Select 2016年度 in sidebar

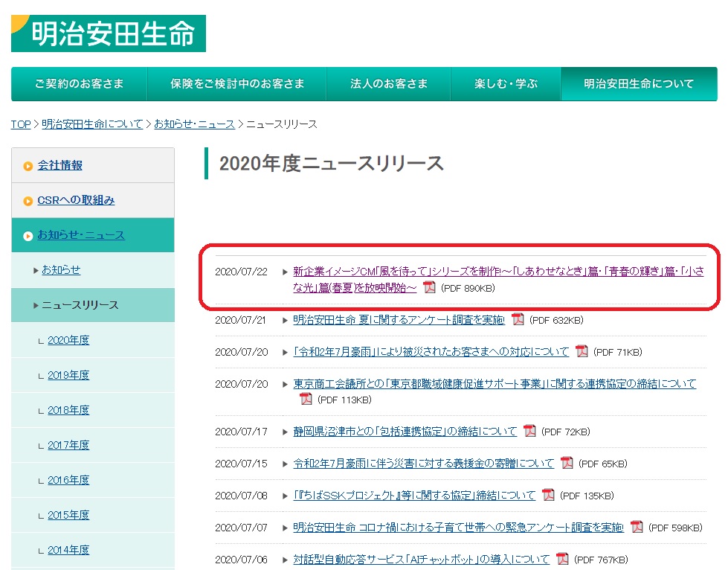coord(68,480)
